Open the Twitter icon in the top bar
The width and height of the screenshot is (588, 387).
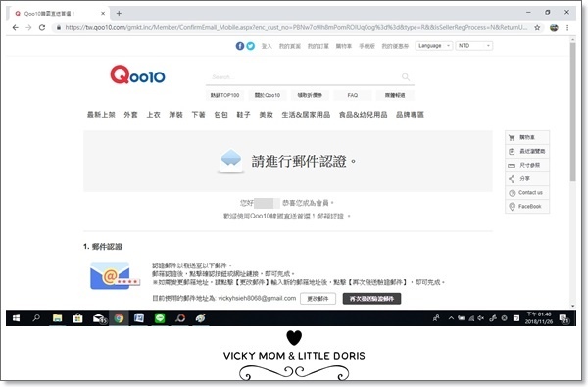251,46
